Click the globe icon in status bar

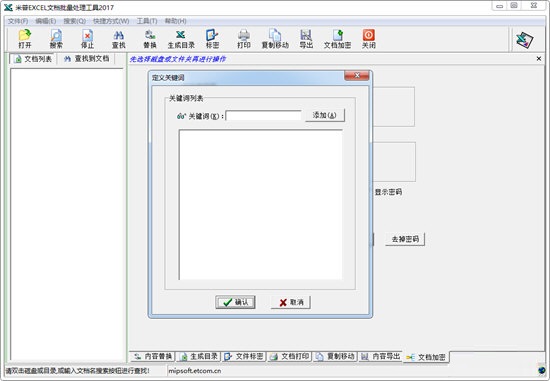pyautogui.click(x=542, y=370)
